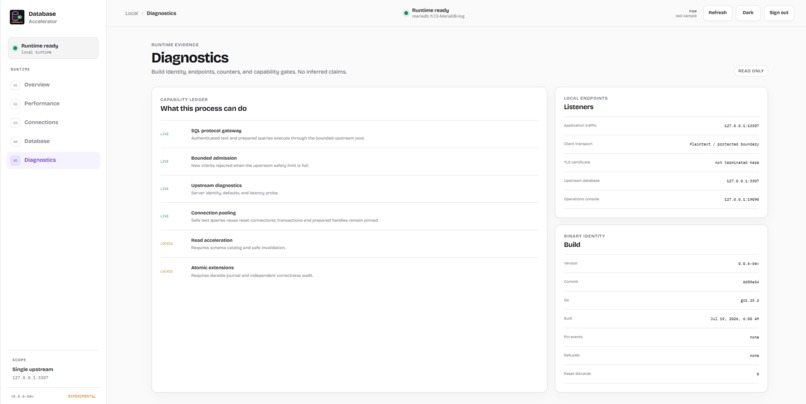Click the READ ONLY badge
806x404 pixels.
751,71
